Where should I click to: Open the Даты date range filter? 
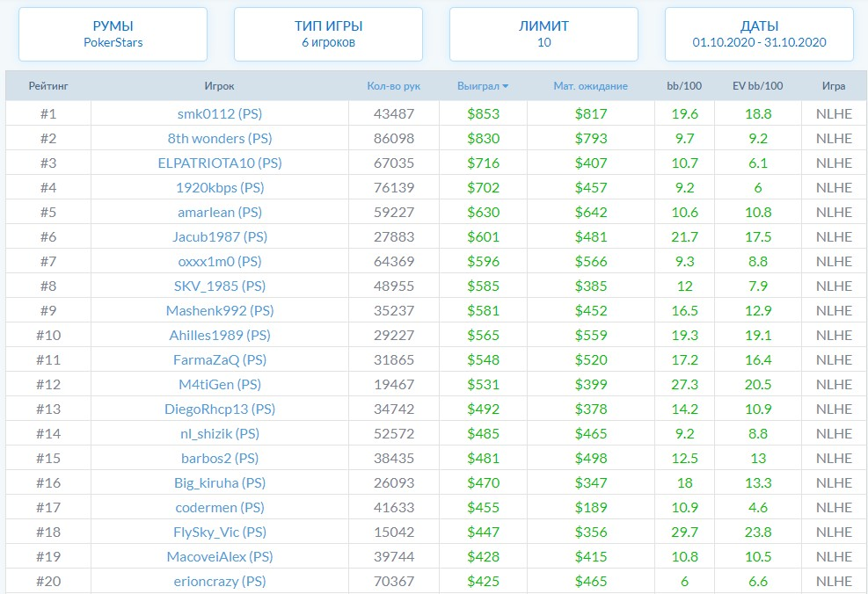(x=759, y=34)
